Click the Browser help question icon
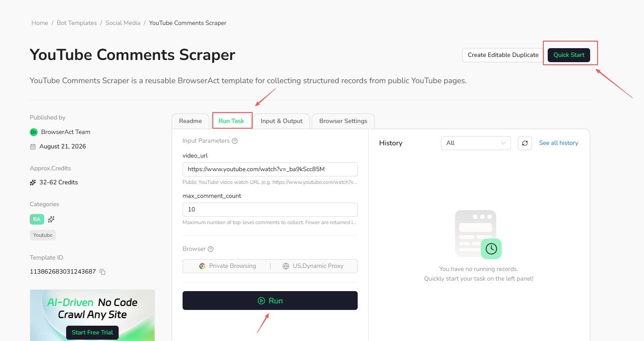 211,249
